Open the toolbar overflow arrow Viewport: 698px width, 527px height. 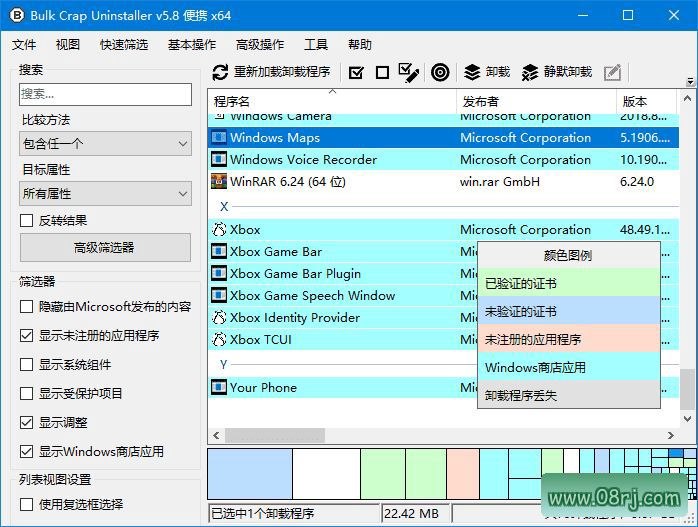pos(690,81)
